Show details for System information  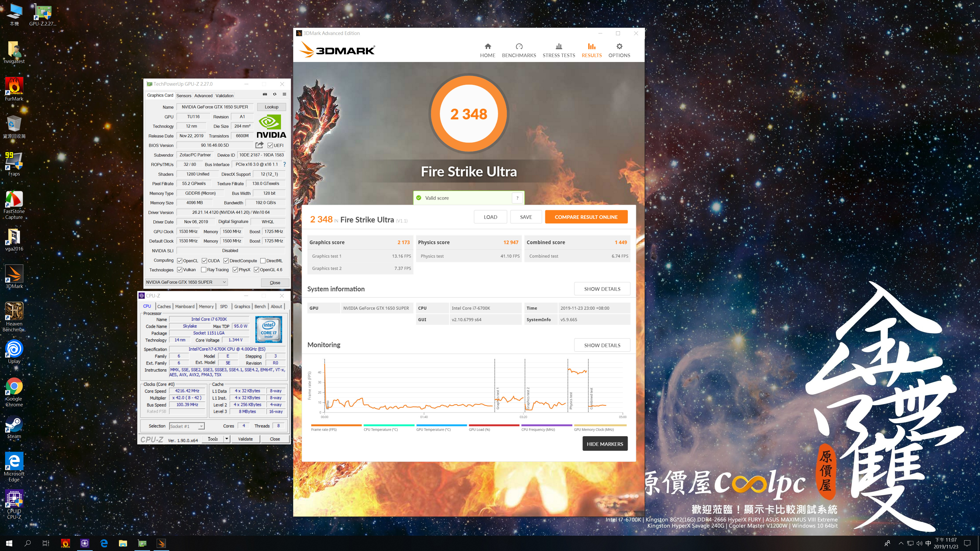[x=602, y=289]
